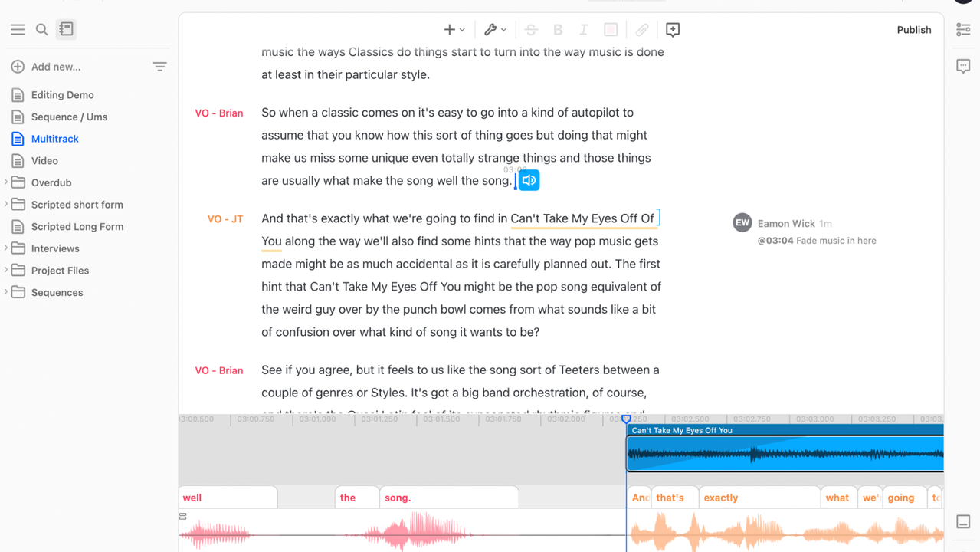Click the search magnifier icon
The image size is (980, 552).
point(42,29)
